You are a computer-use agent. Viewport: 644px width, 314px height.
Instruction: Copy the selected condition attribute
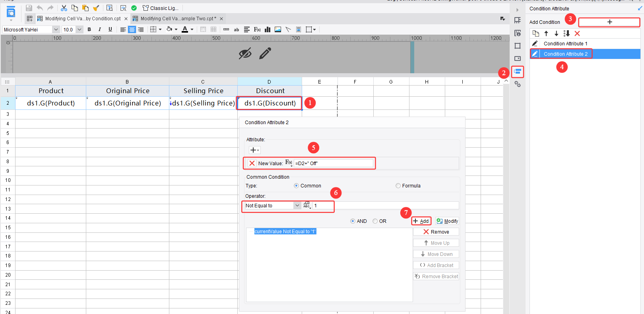click(x=536, y=33)
